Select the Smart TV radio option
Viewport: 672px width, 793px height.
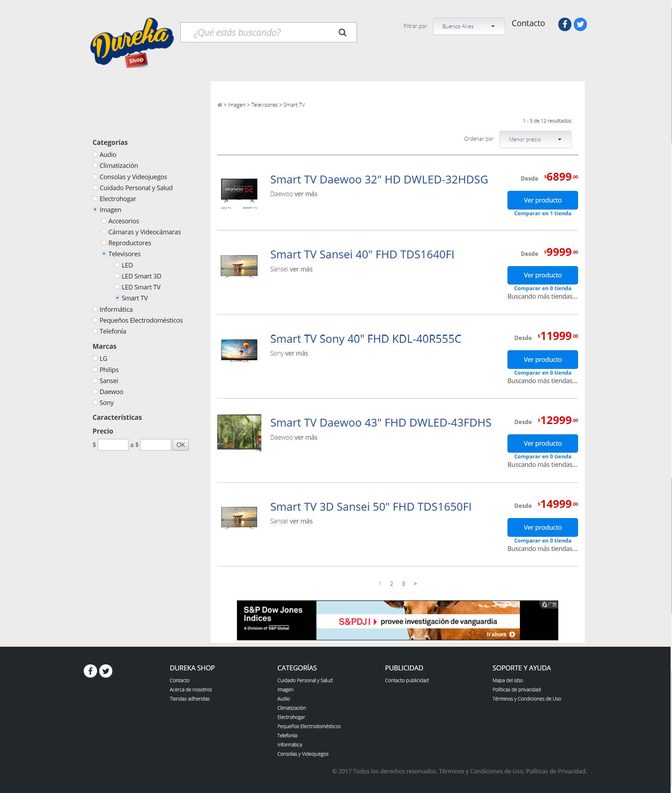[x=117, y=298]
